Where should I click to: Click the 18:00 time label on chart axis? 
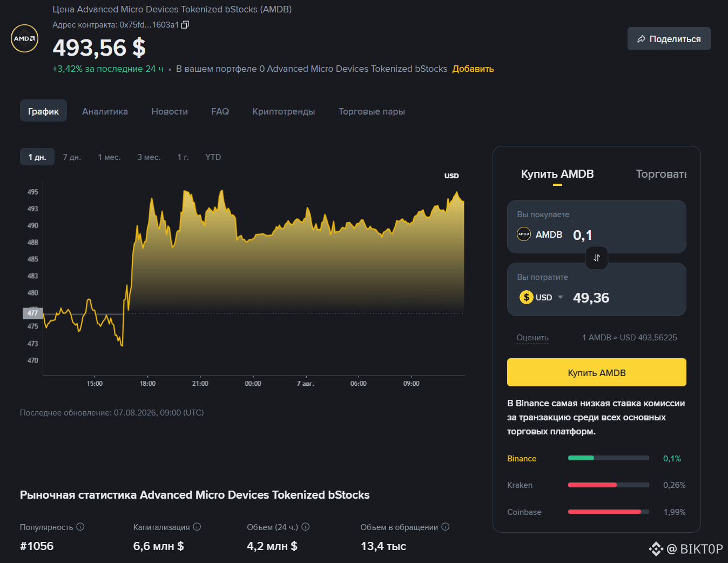[147, 383]
